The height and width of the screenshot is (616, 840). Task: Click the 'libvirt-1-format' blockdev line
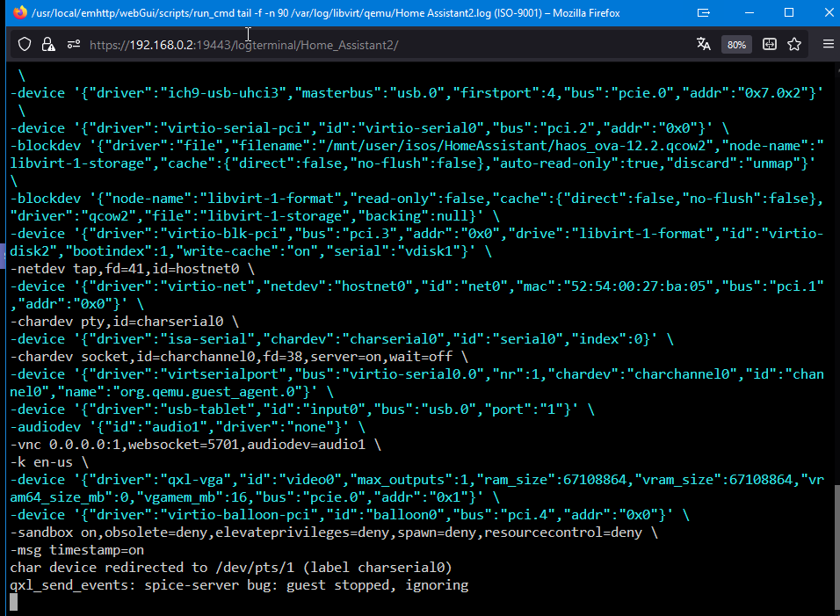(x=416, y=207)
